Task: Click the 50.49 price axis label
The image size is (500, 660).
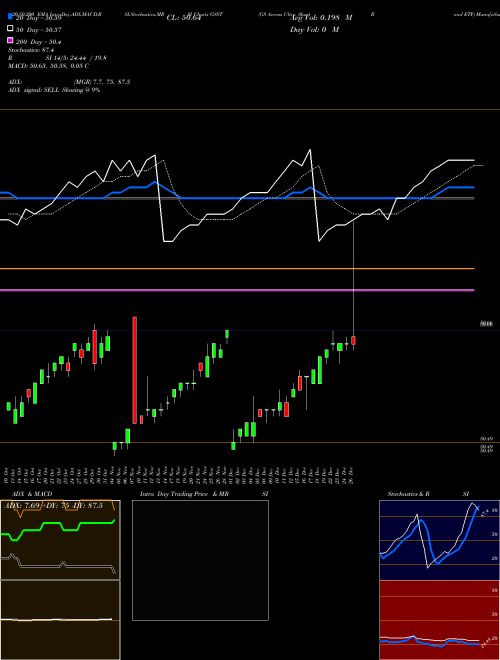Action: [x=487, y=439]
